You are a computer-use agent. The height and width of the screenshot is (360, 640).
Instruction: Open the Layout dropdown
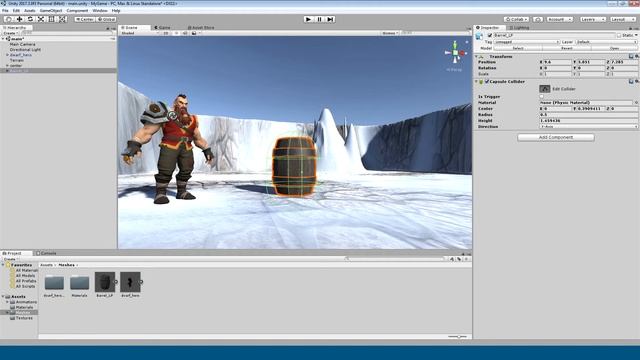(622, 19)
